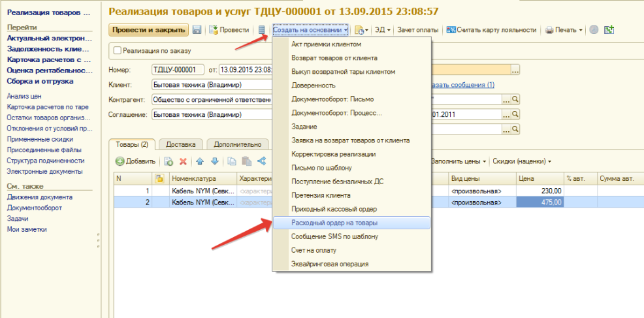644x318 pixels.
Task: Open the 'ЭД' dropdown menu
Action: point(382,30)
